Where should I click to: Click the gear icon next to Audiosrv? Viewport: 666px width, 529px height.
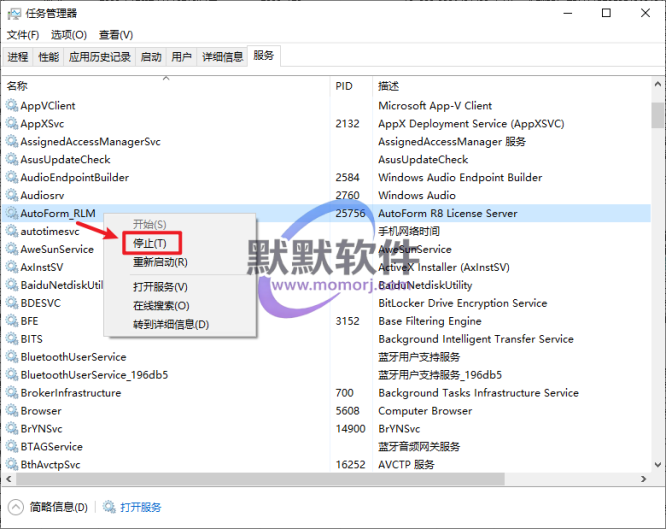(12, 195)
